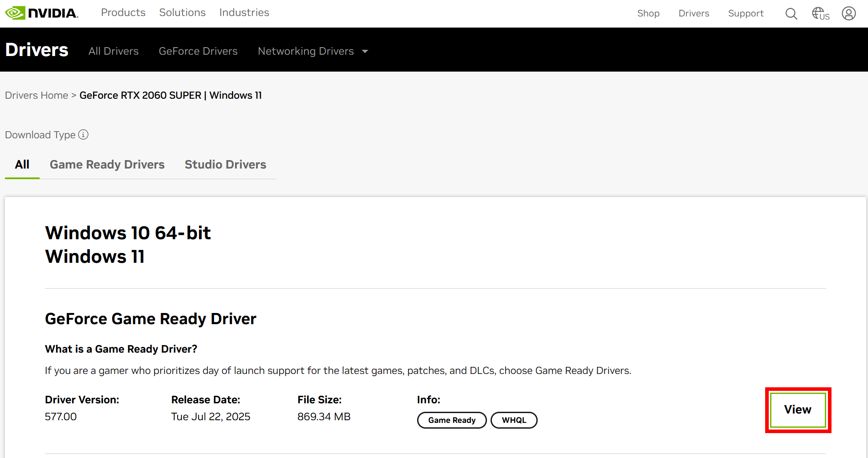This screenshot has width=868, height=458.
Task: Select All Drivers in the black bar
Action: coord(114,51)
